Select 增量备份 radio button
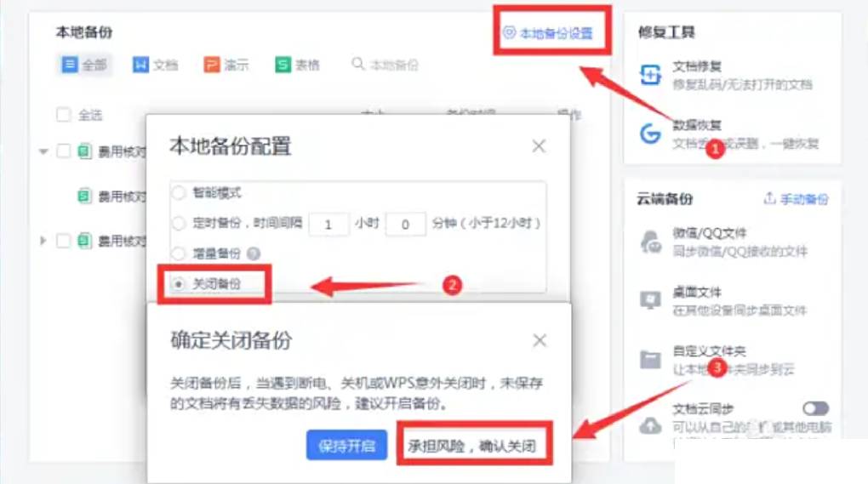868x484 pixels. [x=178, y=253]
